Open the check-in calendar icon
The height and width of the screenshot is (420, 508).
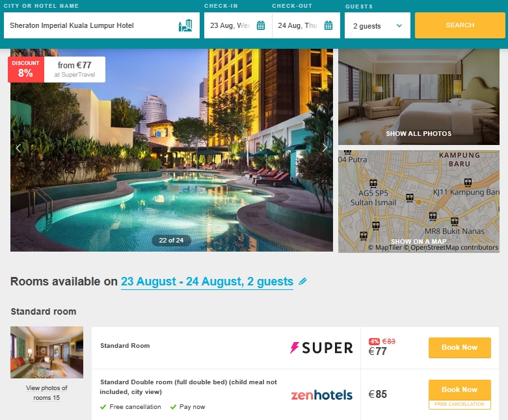click(x=261, y=25)
